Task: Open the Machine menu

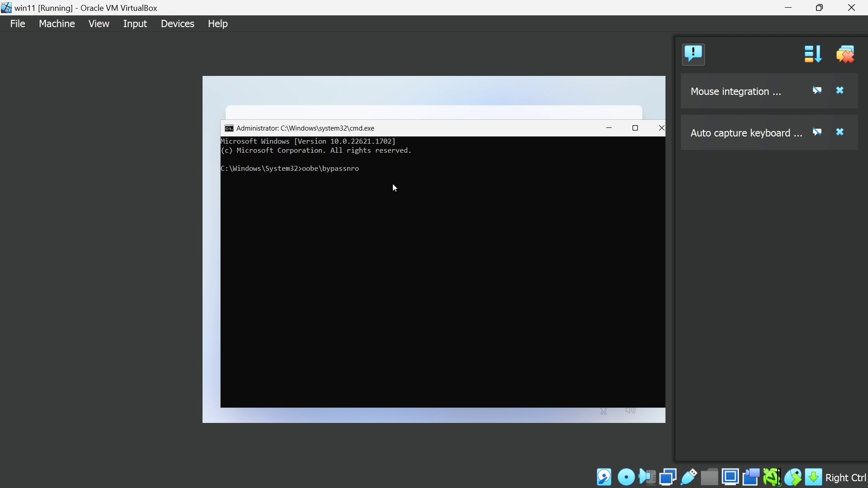Action: pos(57,24)
